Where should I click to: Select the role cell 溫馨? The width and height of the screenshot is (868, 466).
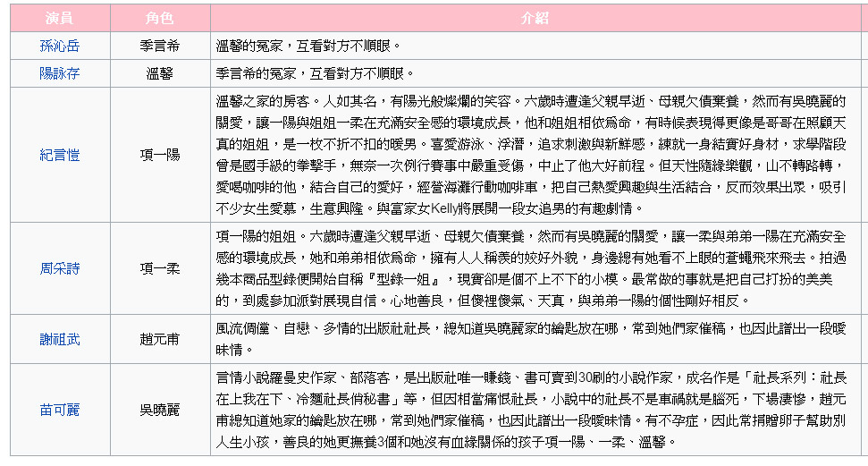point(160,73)
